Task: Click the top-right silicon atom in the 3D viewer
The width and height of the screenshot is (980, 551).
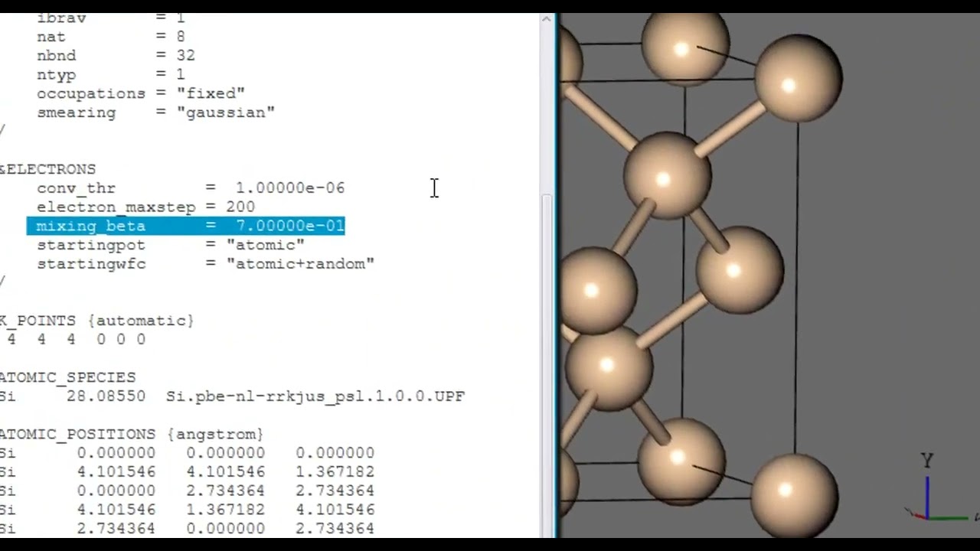Action: (x=799, y=77)
